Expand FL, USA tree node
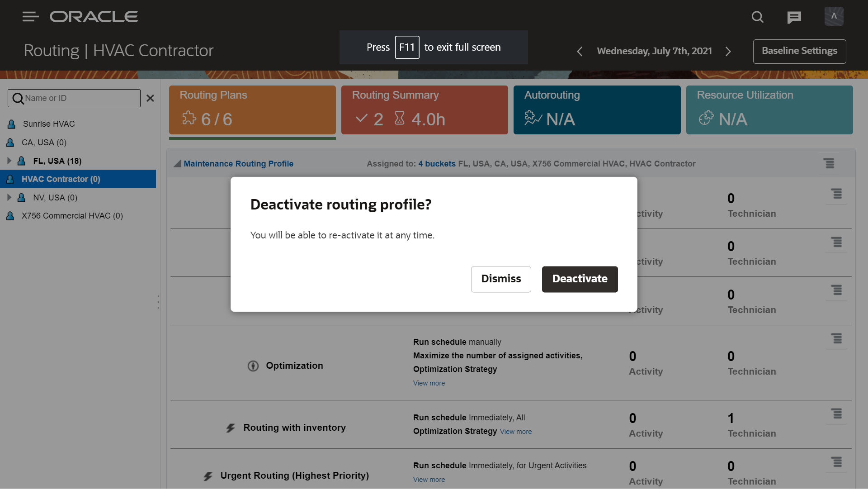 pos(9,161)
